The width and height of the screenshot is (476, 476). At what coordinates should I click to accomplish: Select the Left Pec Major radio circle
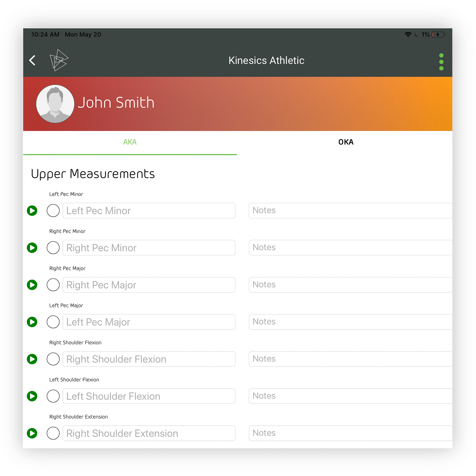[53, 322]
